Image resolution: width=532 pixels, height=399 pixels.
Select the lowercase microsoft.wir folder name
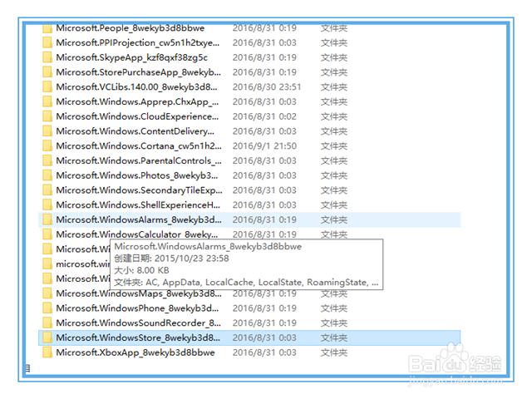coord(83,264)
